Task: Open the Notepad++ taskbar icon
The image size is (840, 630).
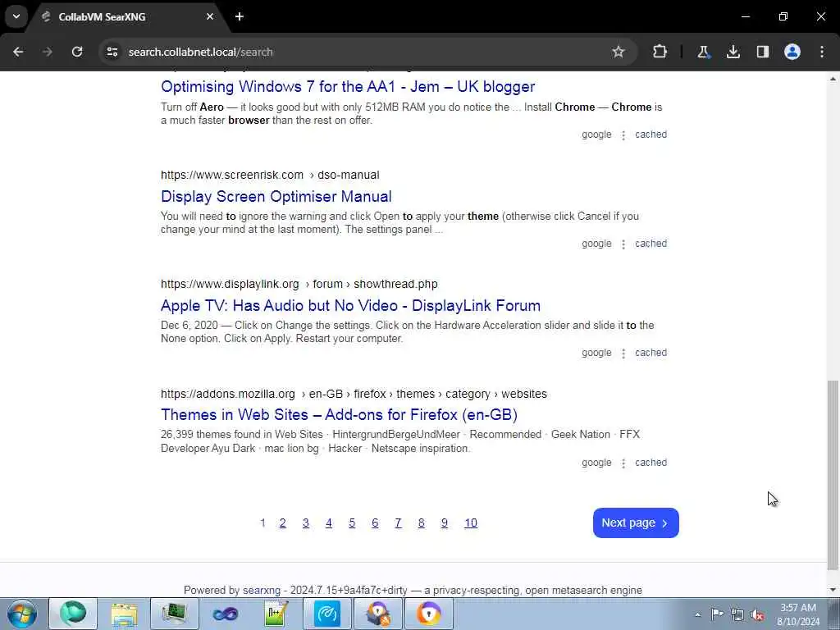Action: (x=276, y=614)
